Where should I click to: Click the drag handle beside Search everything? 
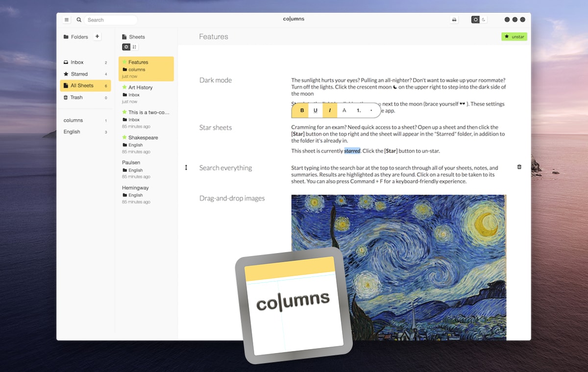click(x=186, y=167)
